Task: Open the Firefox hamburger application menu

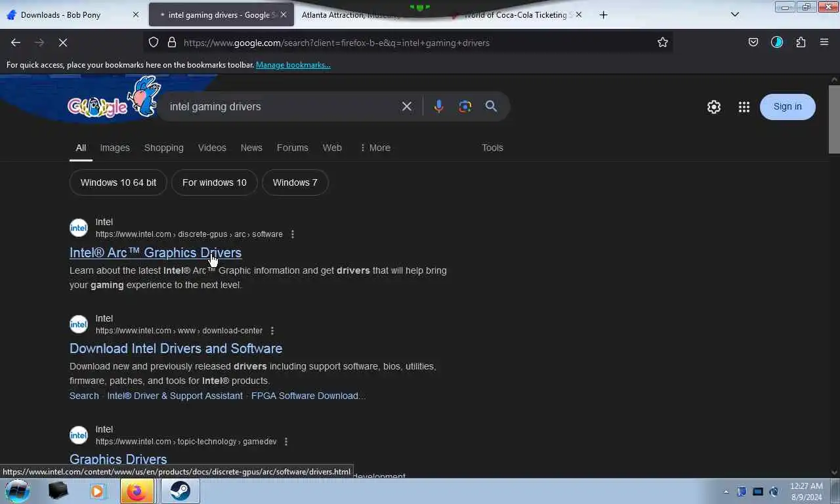Action: pyautogui.click(x=824, y=43)
